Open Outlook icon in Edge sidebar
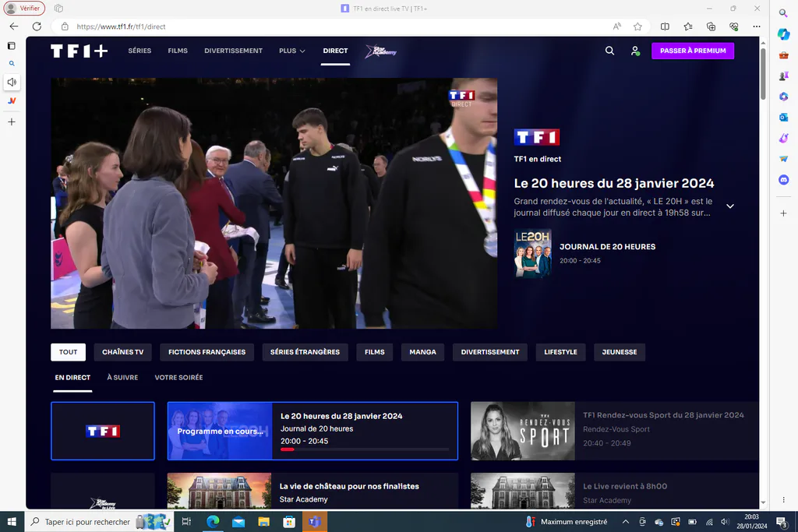798x532 pixels. (x=784, y=118)
